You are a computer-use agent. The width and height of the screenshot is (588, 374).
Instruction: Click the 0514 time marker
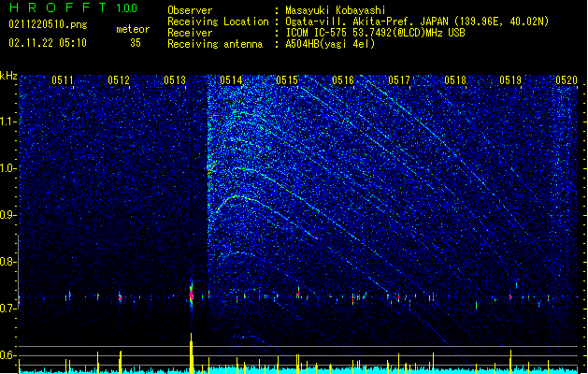pyautogui.click(x=231, y=80)
